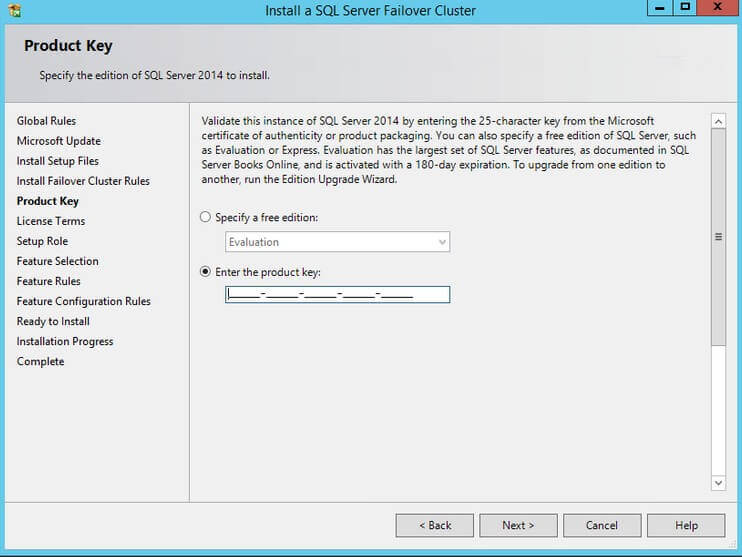Cancel the SQL Server installation
The height and width of the screenshot is (557, 742).
click(x=602, y=525)
